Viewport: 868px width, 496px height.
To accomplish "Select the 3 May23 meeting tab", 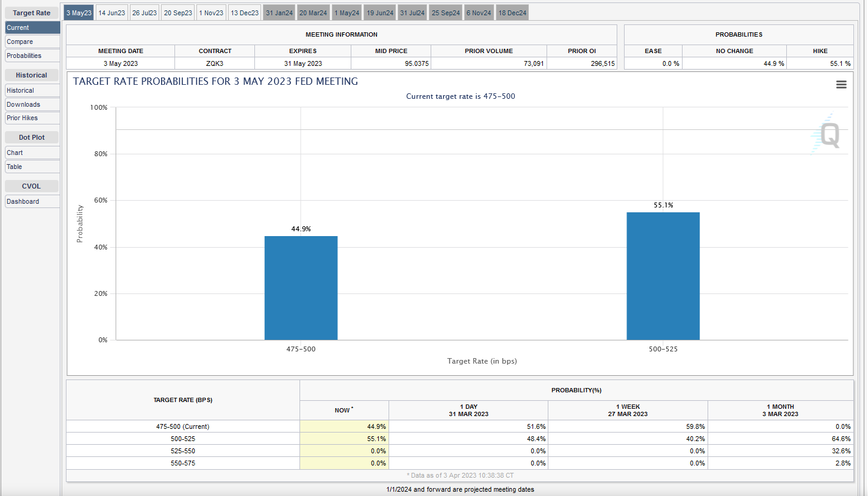I will (x=79, y=13).
